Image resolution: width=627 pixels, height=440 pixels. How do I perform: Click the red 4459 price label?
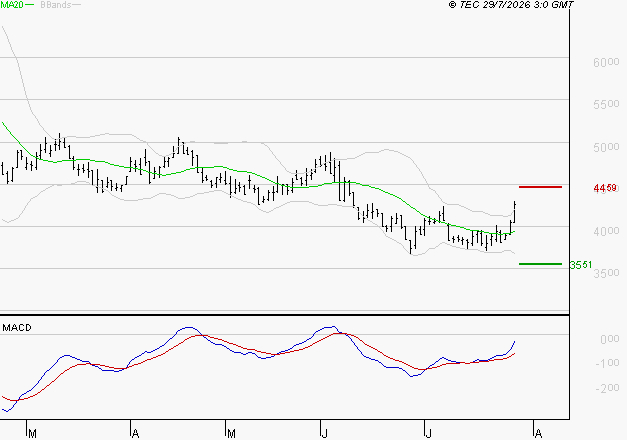605,188
